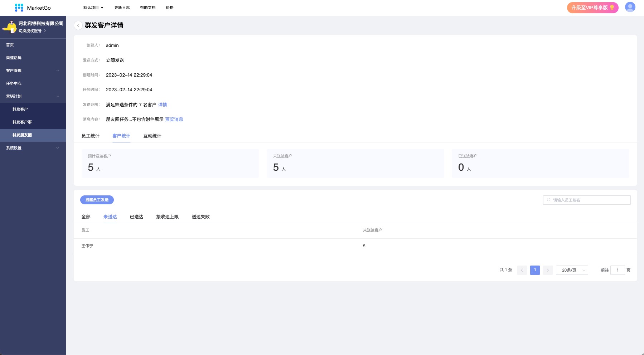Screen dimensions: 644x355
Task: Expand the 客户管理 sidebar menu
Action: 33,70
